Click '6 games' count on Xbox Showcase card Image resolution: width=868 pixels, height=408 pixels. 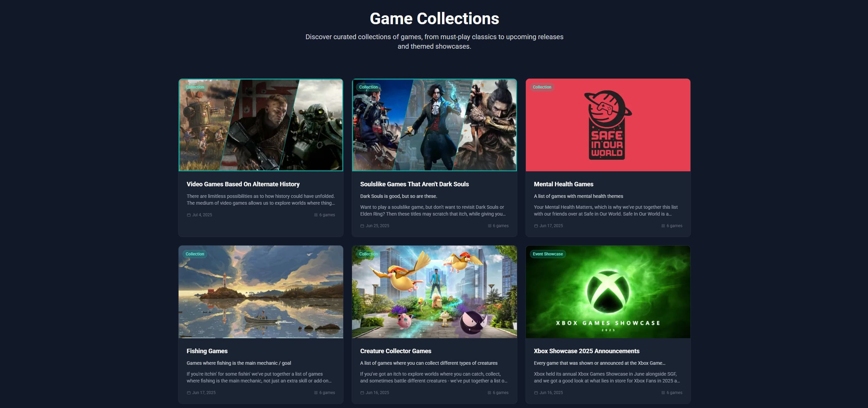674,393
